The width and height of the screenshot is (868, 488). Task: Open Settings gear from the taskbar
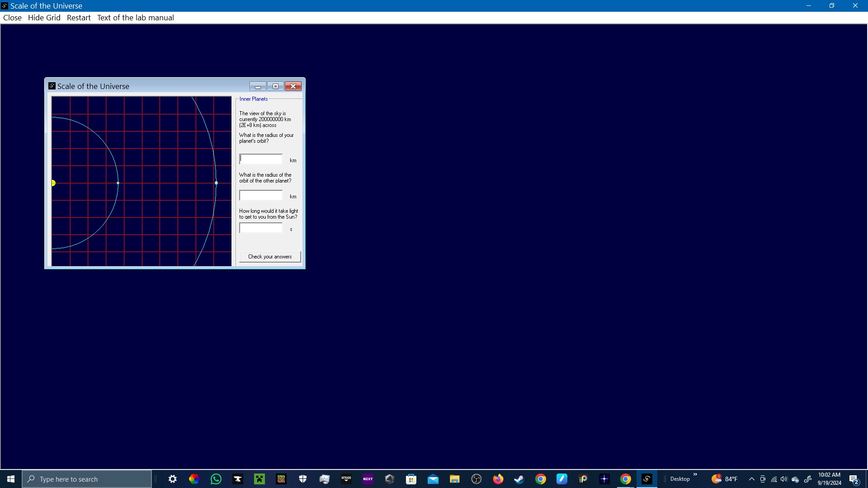pyautogui.click(x=173, y=479)
